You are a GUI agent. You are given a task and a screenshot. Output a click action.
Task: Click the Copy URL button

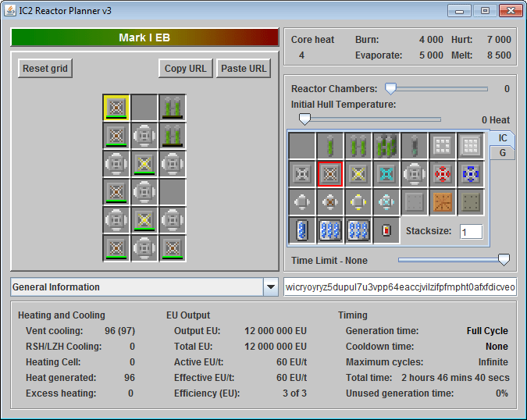[x=186, y=69]
